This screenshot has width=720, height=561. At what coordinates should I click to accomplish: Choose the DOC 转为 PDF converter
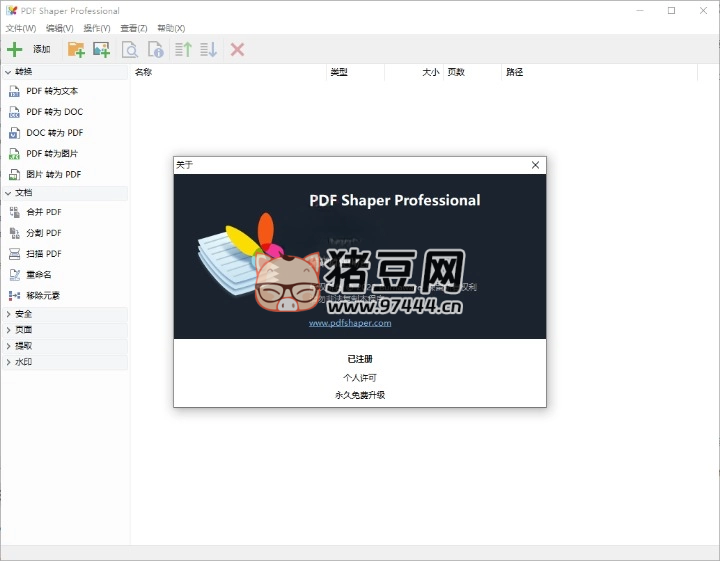(x=54, y=133)
